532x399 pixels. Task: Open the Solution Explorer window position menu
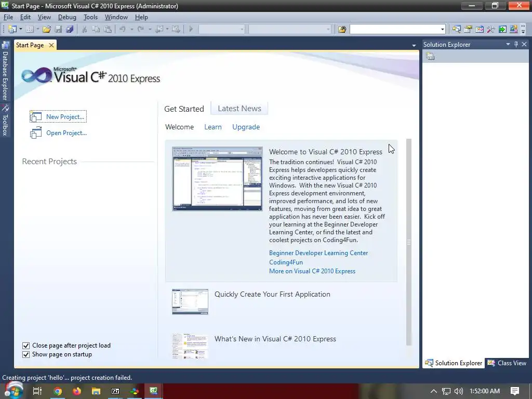[508, 45]
